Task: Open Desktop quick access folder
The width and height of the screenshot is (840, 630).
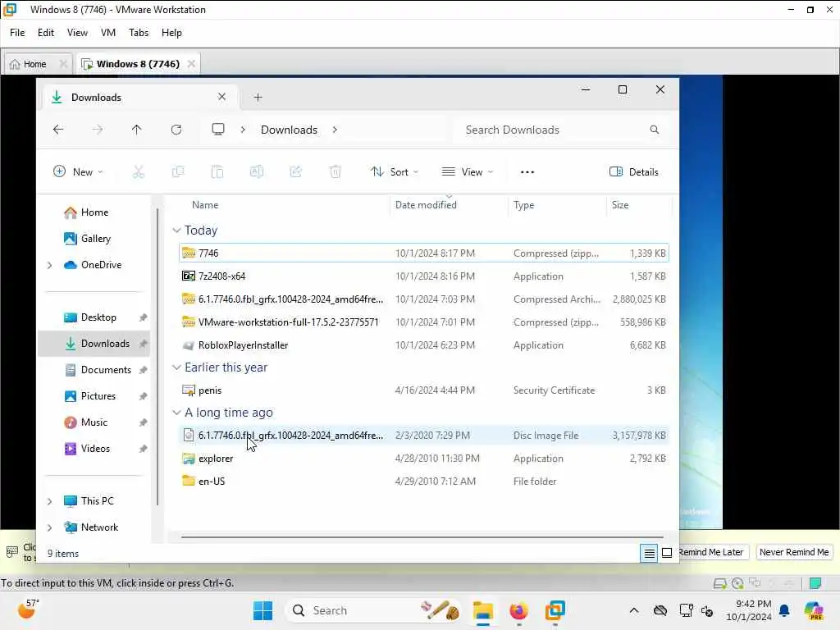Action: coord(94,317)
